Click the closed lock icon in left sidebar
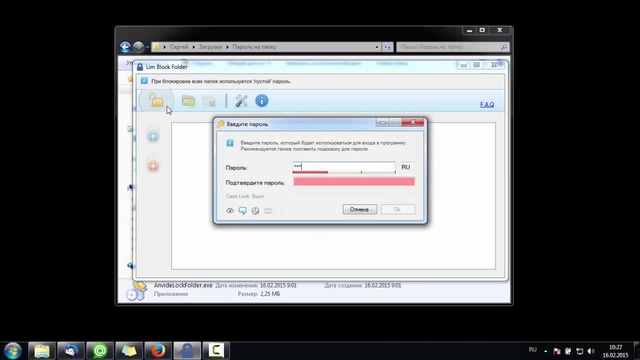The image size is (640, 360). coord(153,134)
